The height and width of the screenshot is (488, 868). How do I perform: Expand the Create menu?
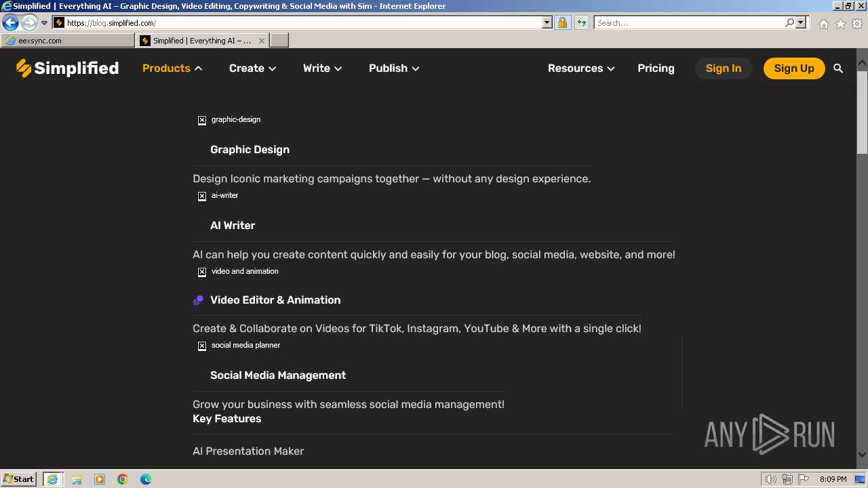coord(252,68)
